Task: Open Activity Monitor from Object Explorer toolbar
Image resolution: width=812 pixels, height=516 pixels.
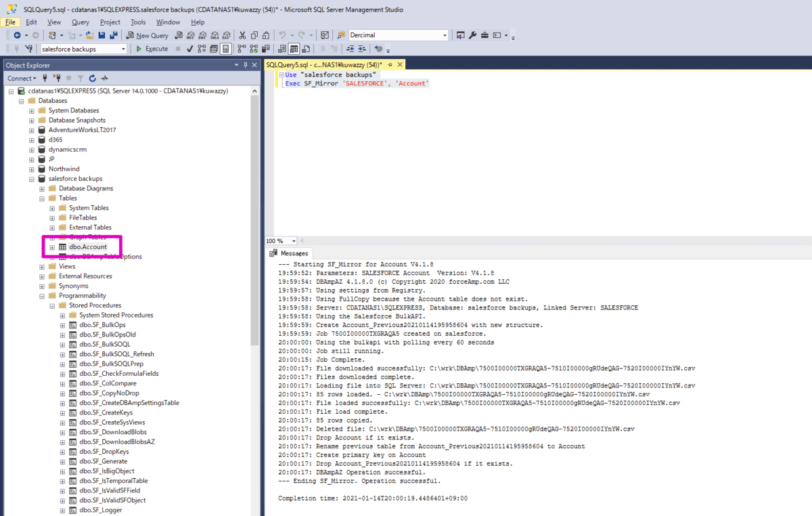Action: click(x=105, y=79)
